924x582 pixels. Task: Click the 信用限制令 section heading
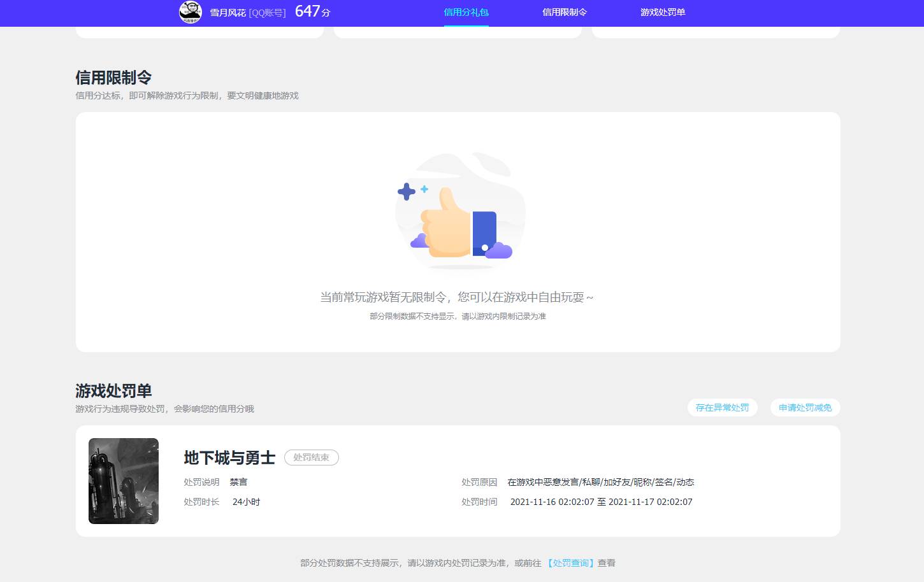pos(113,77)
